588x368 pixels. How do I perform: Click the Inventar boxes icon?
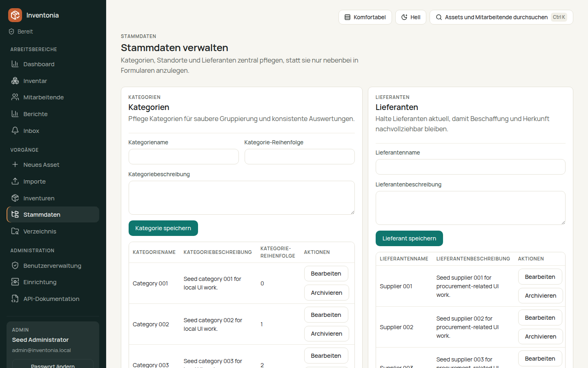15,81
